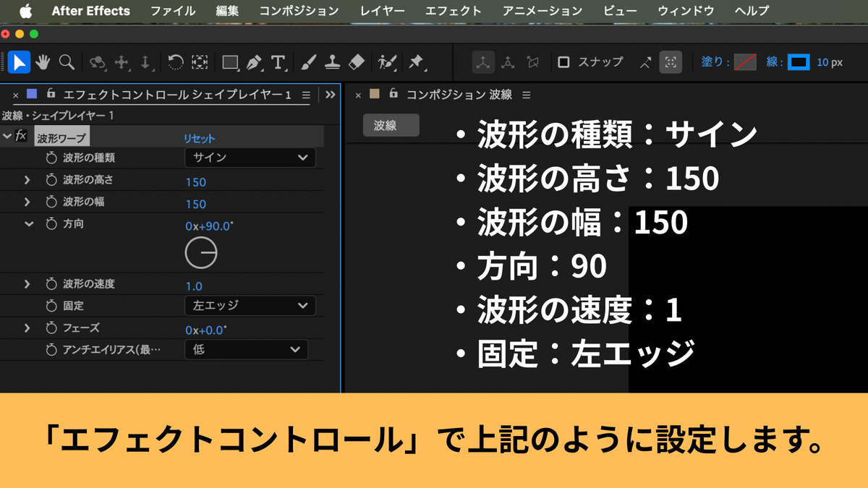
Task: Select the Pan Behind anchor point tool
Action: [200, 62]
